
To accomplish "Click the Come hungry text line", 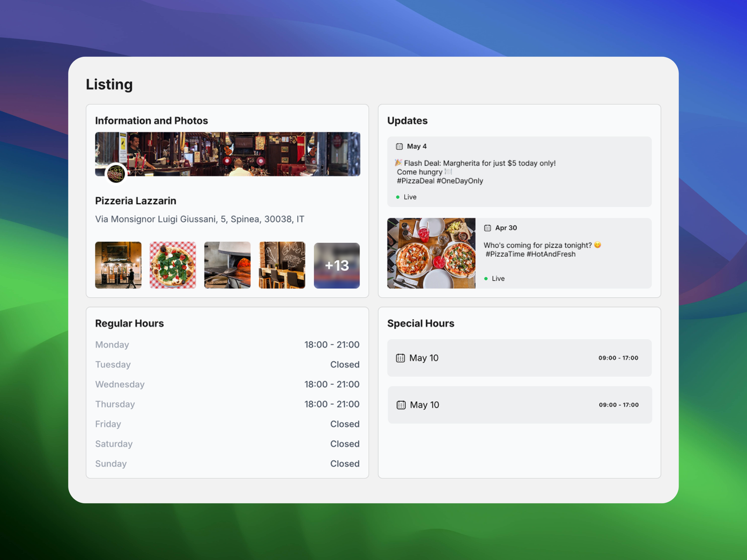I will click(x=424, y=172).
